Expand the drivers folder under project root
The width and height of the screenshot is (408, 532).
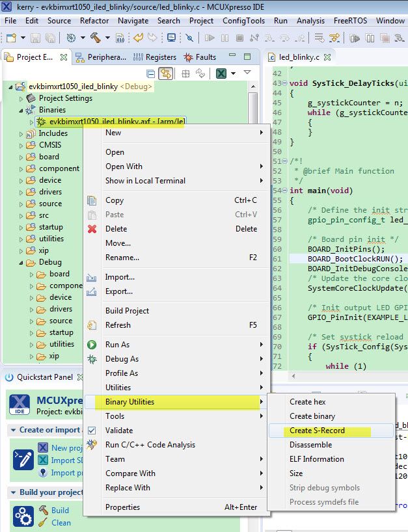pyautogui.click(x=21, y=193)
